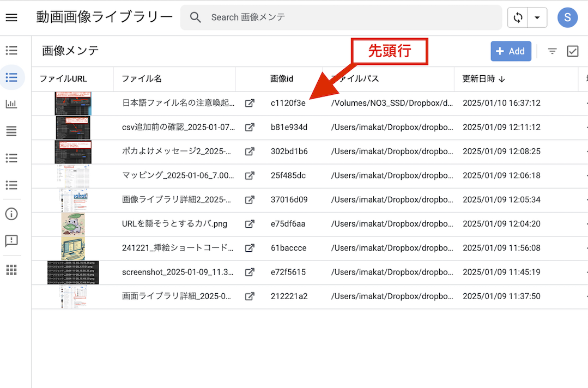The width and height of the screenshot is (588, 388).
Task: Open the info icon in sidebar
Action: click(x=11, y=214)
